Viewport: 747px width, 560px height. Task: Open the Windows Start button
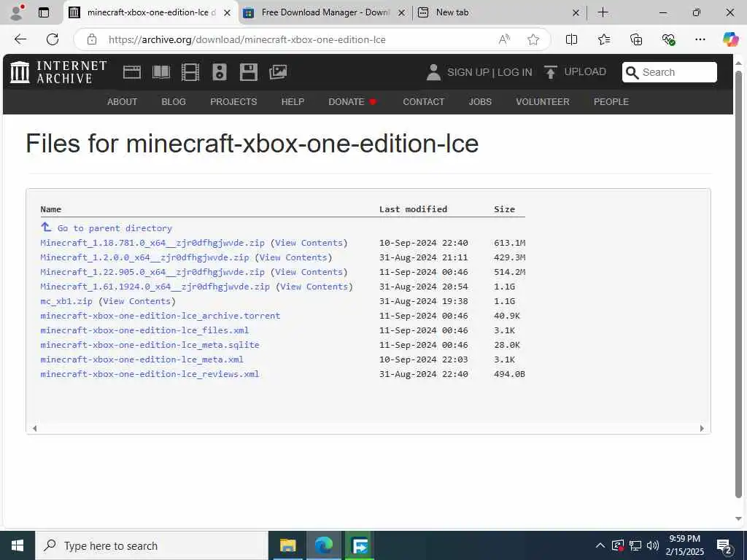click(x=18, y=545)
